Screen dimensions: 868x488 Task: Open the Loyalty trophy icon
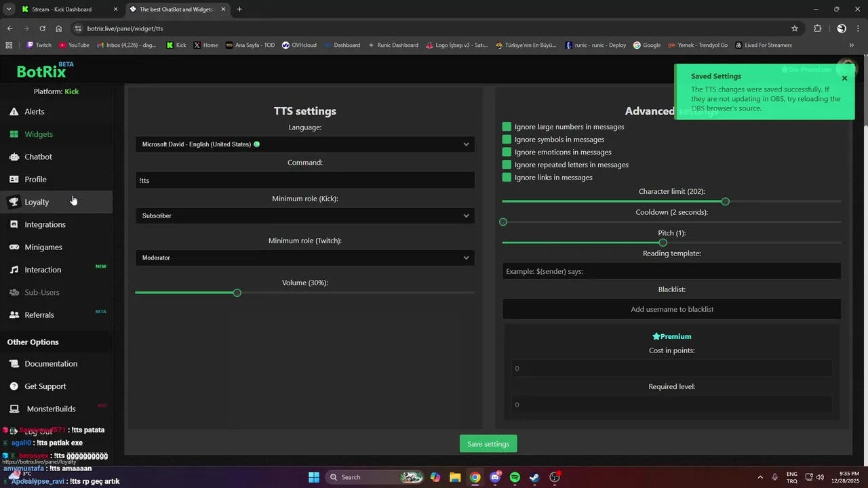[x=14, y=202]
